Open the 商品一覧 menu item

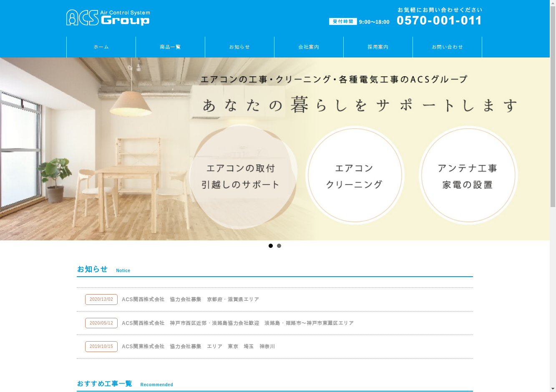click(x=170, y=47)
